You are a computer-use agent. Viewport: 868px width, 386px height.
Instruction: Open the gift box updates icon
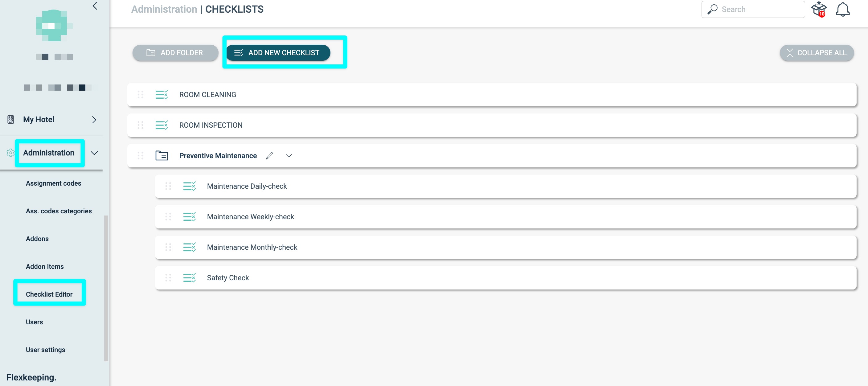coord(818,9)
